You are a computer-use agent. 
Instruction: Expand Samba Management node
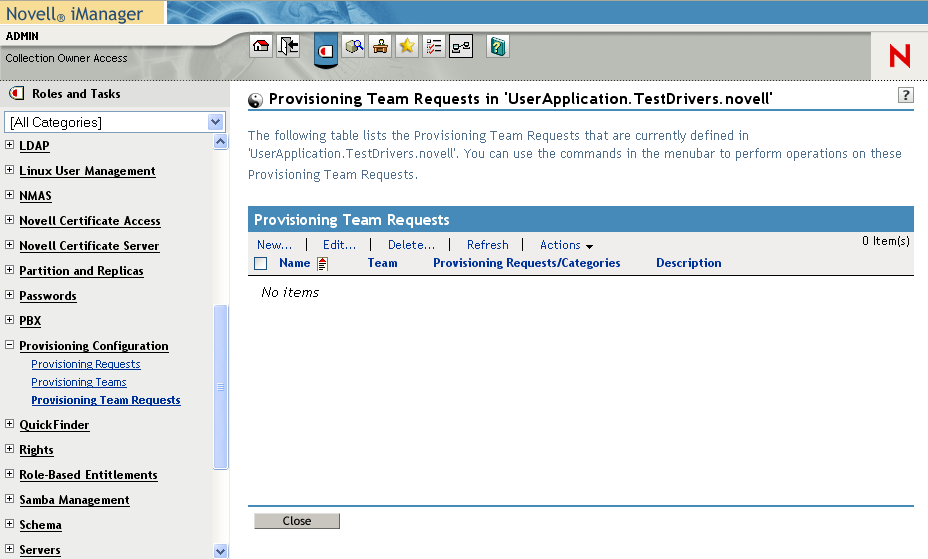click(x=9, y=499)
